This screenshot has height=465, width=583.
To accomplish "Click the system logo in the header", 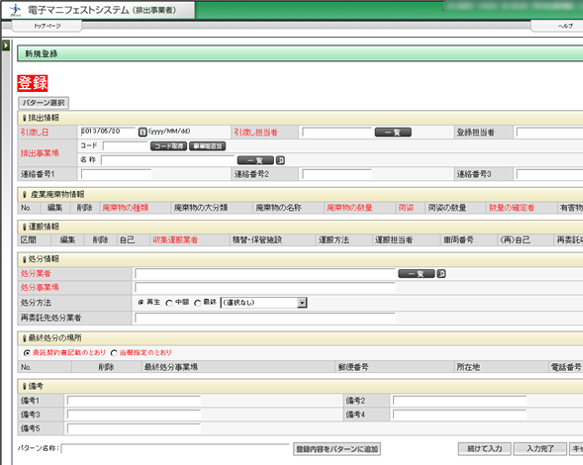I will (16, 10).
